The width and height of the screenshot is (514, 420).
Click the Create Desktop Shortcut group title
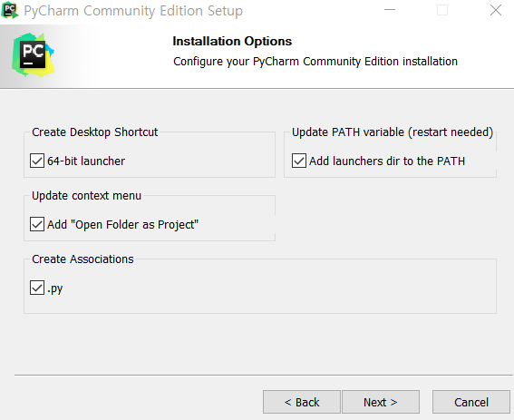95,132
